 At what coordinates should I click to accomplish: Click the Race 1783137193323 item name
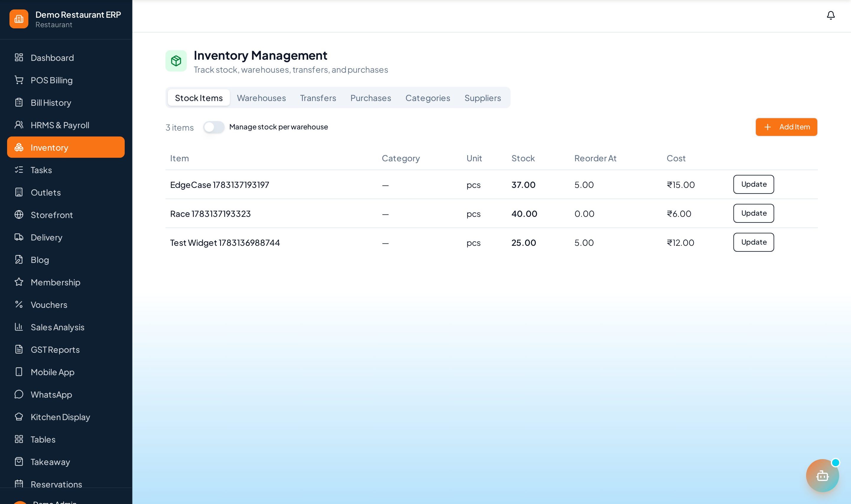pyautogui.click(x=210, y=214)
